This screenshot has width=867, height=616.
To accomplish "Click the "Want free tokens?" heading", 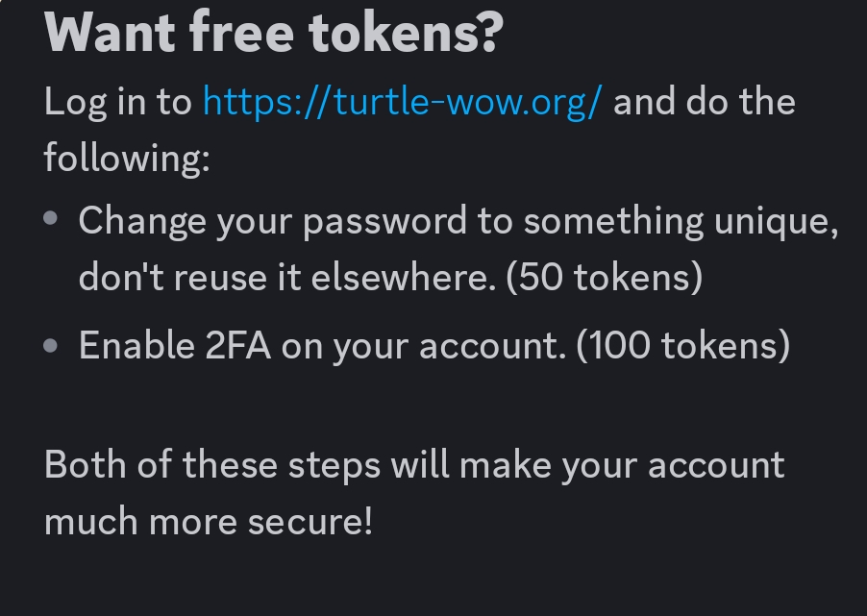I will point(274,32).
